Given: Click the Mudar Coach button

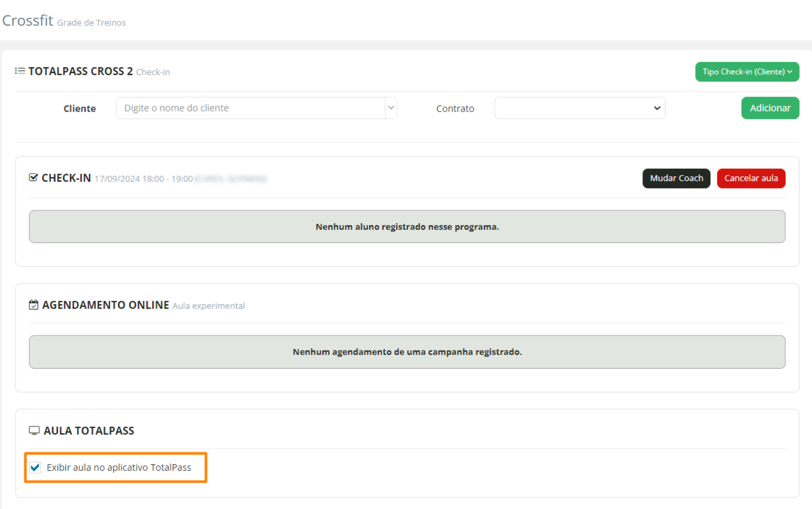Looking at the screenshot, I should tap(676, 178).
